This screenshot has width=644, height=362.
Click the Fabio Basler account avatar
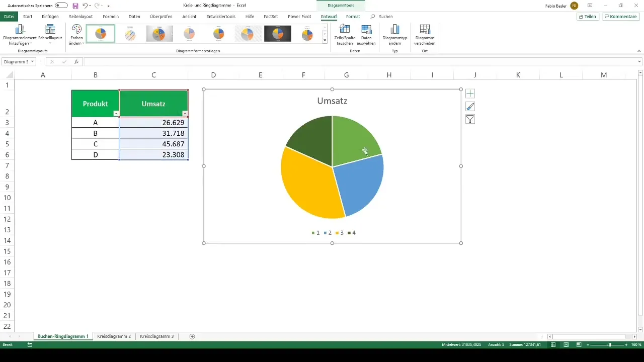574,6
